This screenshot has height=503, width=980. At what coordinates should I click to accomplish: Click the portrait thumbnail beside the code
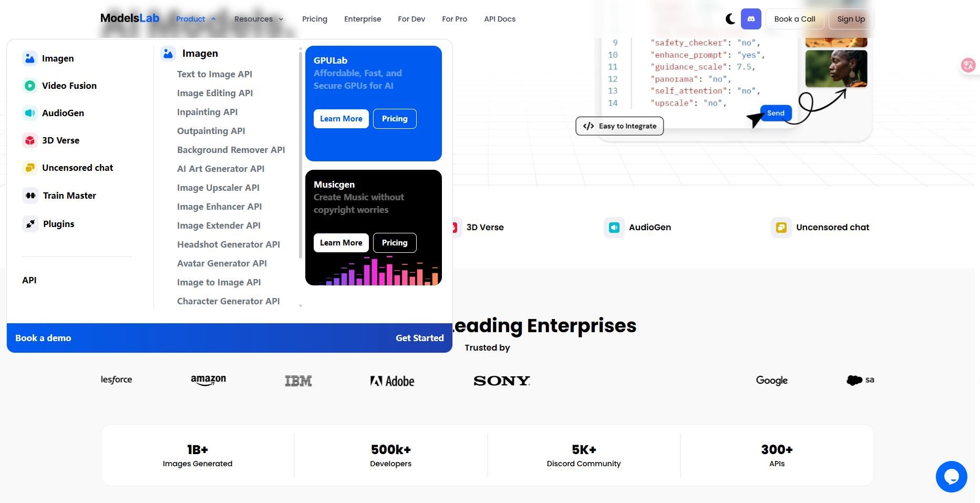[x=836, y=68]
